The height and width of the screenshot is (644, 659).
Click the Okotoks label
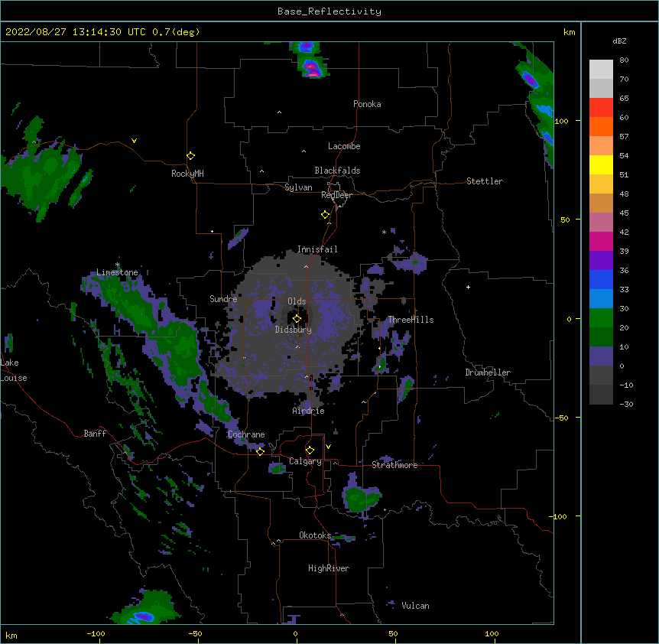pos(315,535)
